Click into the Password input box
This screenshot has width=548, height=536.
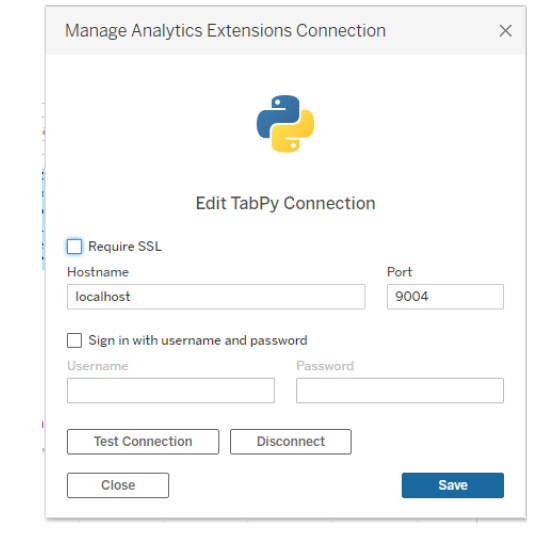click(400, 390)
